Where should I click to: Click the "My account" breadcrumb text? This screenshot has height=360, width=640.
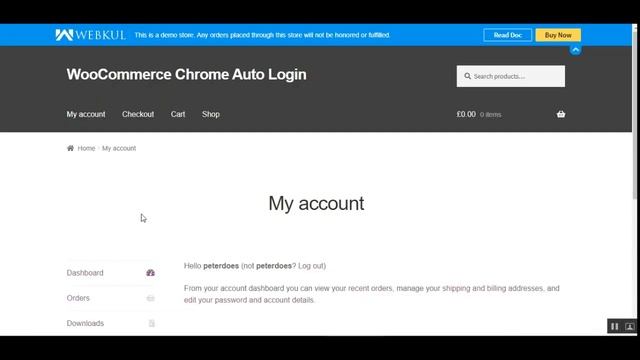coord(119,148)
